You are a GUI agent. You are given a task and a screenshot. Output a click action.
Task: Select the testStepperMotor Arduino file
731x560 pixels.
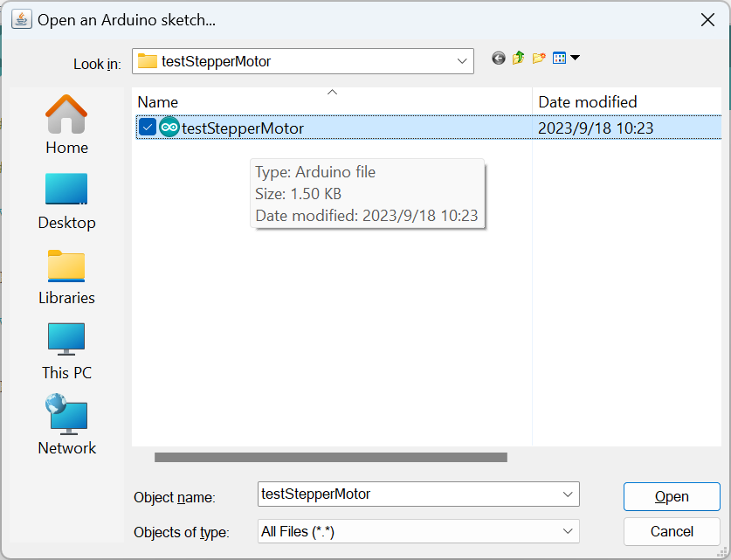click(x=243, y=128)
